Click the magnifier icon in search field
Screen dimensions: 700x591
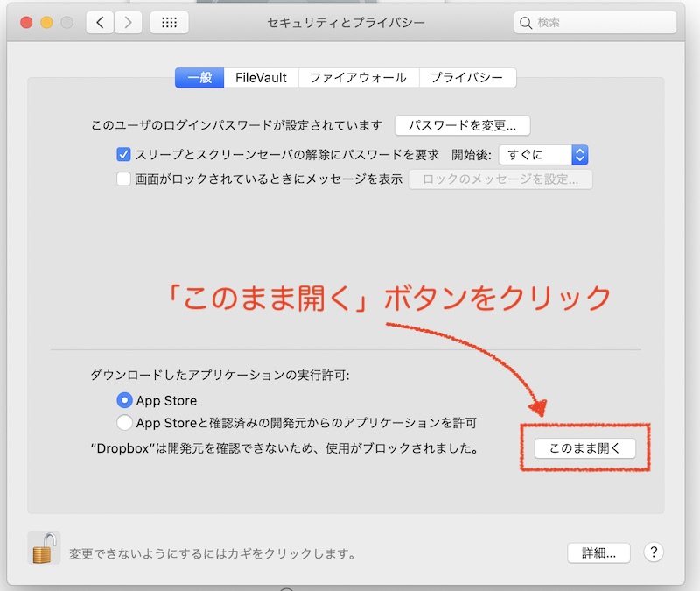[x=526, y=22]
